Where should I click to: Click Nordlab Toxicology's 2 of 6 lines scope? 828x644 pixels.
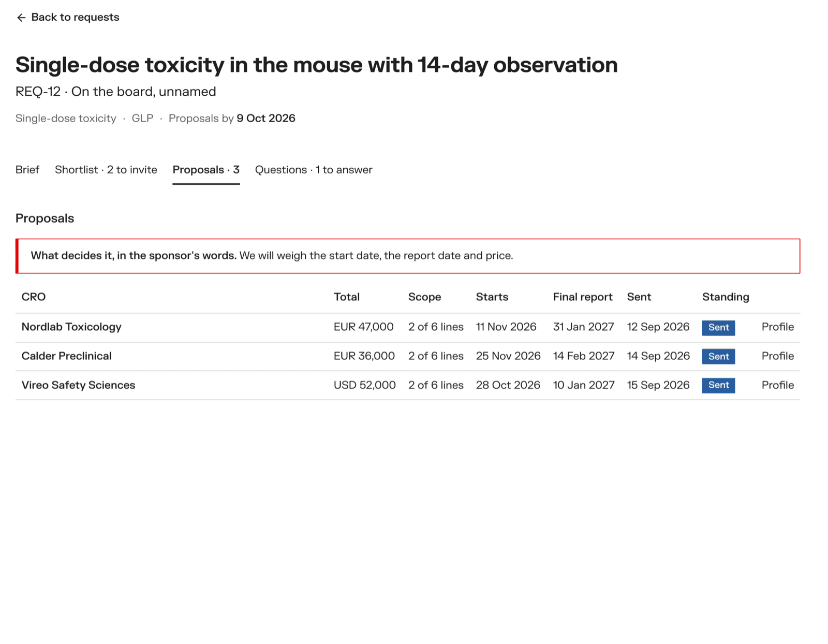436,327
